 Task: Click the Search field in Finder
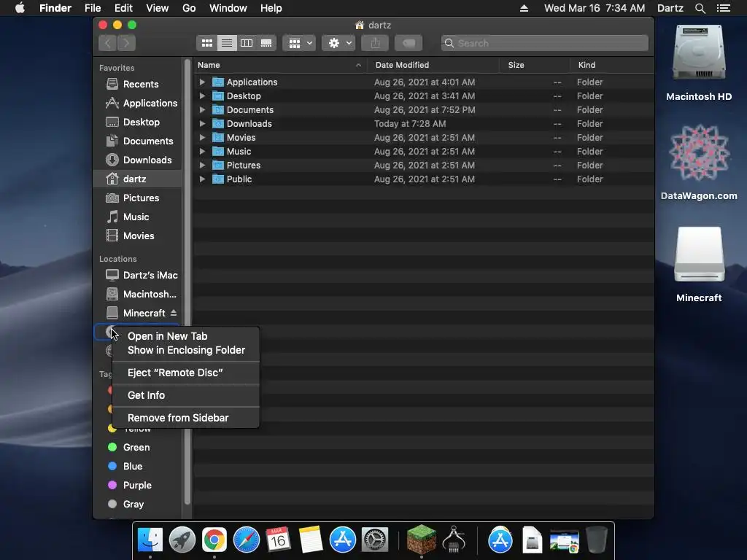tap(544, 43)
